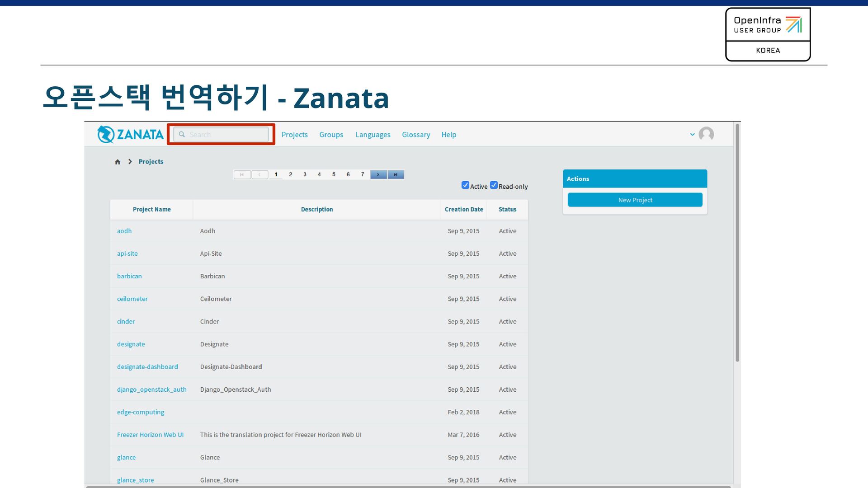Select page 6 in pagination
Image resolution: width=868 pixels, height=488 pixels.
tap(348, 174)
